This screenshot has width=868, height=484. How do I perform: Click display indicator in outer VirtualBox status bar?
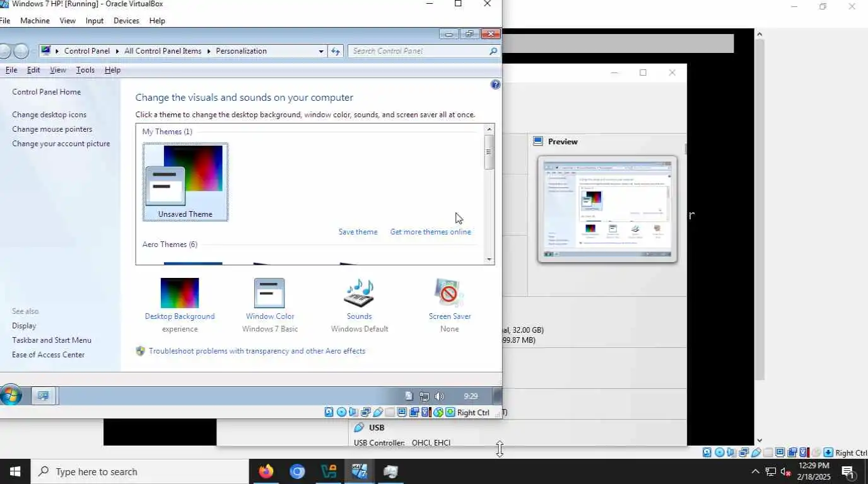point(780,452)
